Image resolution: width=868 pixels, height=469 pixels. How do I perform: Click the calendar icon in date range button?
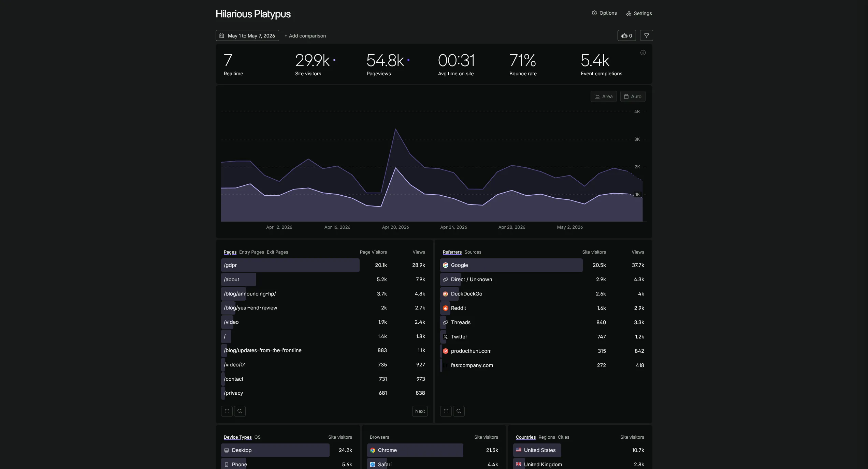tap(222, 36)
